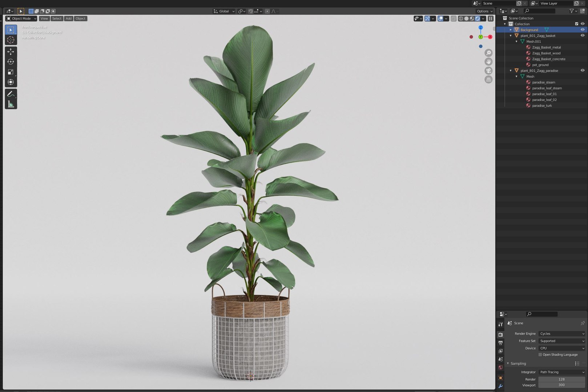This screenshot has height=392, width=588.
Task: Open the Device CPU dropdown
Action: (x=562, y=348)
